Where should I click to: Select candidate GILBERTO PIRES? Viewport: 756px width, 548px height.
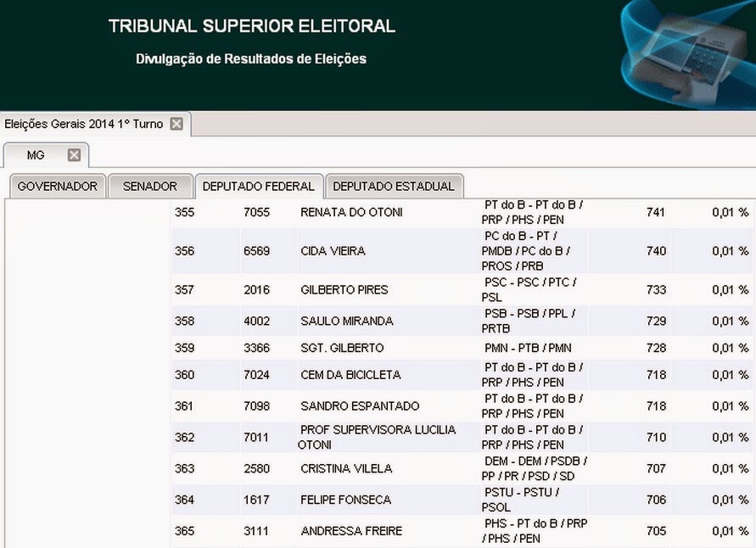tap(344, 289)
